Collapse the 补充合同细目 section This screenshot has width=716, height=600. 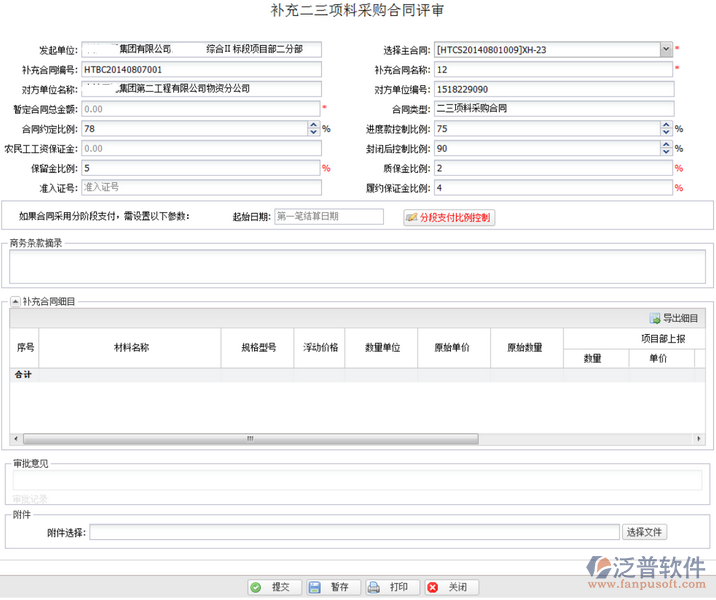point(15,301)
